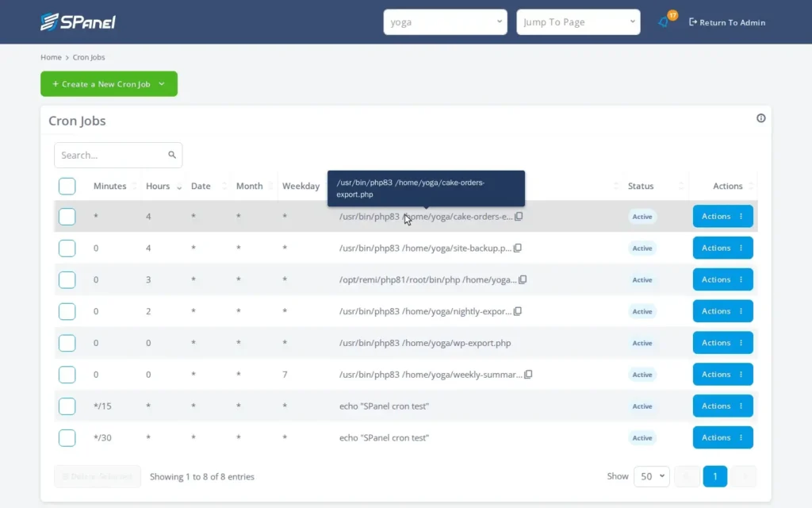The height and width of the screenshot is (508, 812).
Task: Open Actions menu for */30 echo job
Action: pyautogui.click(x=723, y=437)
